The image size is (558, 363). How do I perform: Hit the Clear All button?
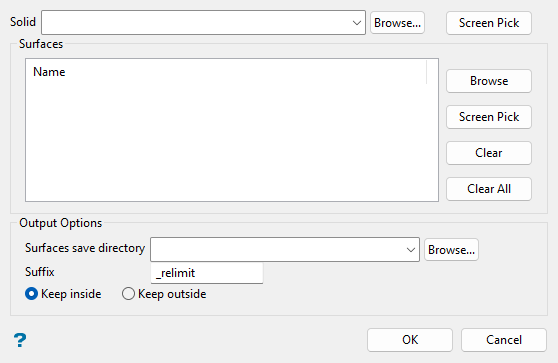click(489, 189)
